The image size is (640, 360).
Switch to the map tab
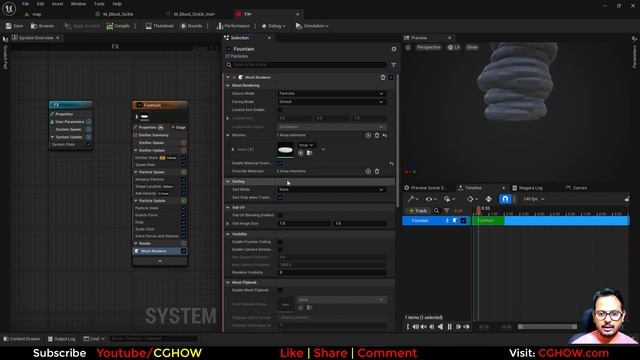click(x=36, y=14)
